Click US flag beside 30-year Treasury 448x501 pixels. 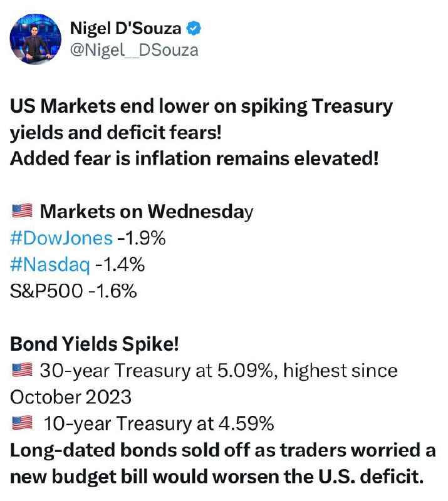tap(22, 370)
